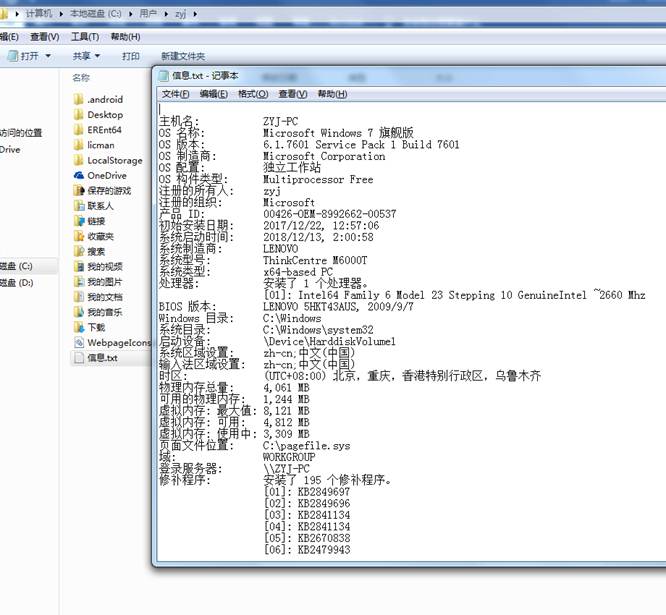
Task: Select the 收藏夹 folder icon
Action: (x=79, y=237)
